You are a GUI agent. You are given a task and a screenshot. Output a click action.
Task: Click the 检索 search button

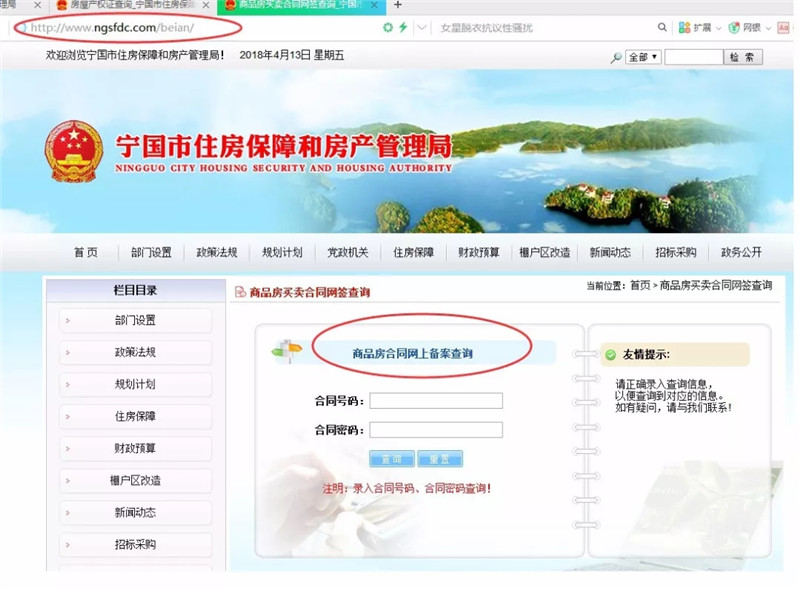pyautogui.click(x=741, y=57)
